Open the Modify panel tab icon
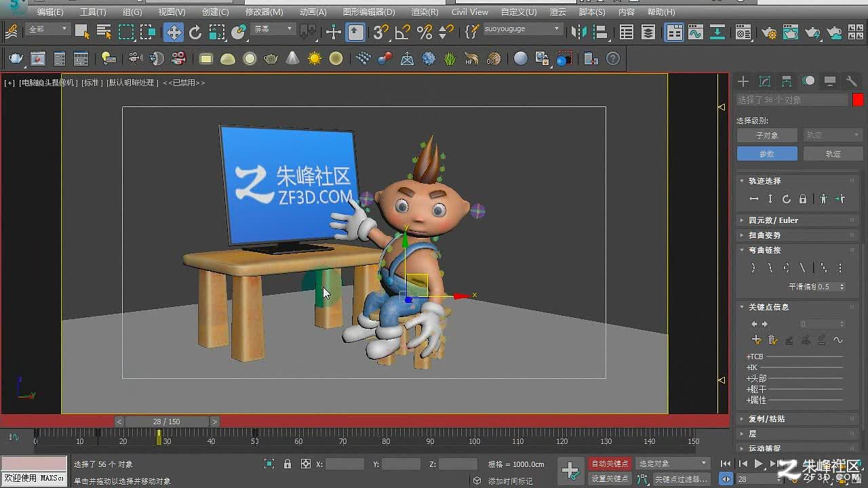 (765, 81)
